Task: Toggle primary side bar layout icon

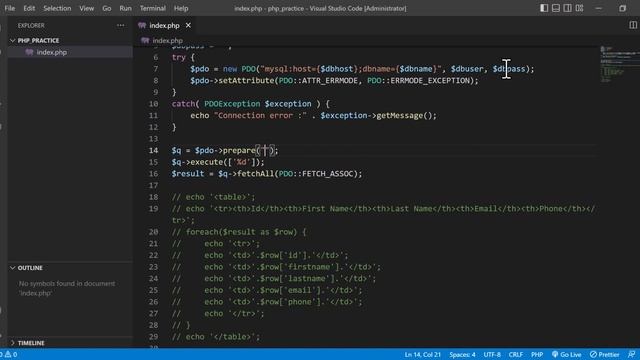Action: pos(544,8)
